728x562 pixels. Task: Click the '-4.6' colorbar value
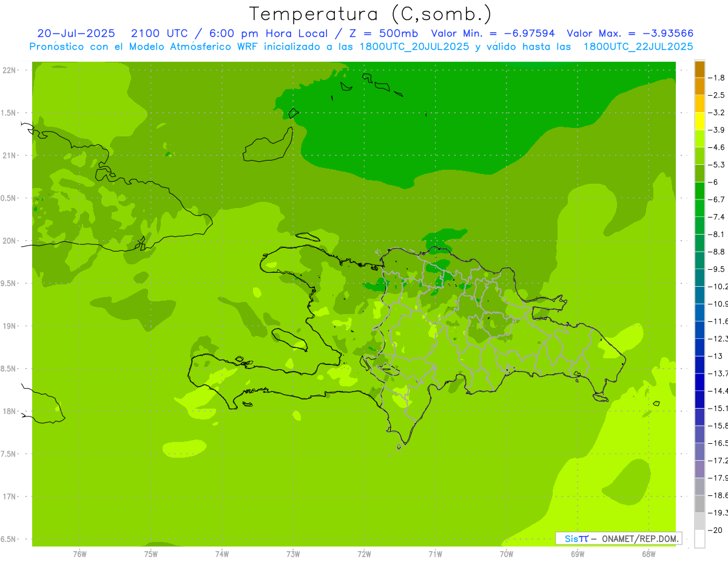[x=716, y=147]
